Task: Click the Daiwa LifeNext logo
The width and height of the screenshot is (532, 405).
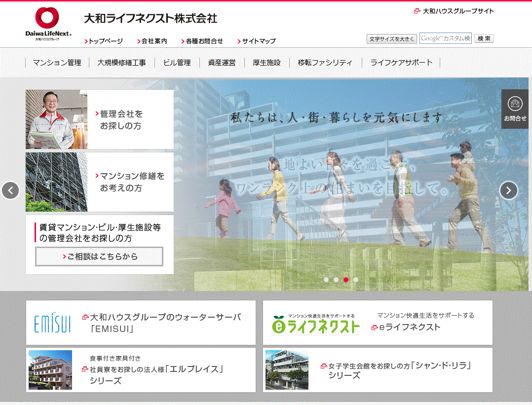Action: coord(48,24)
